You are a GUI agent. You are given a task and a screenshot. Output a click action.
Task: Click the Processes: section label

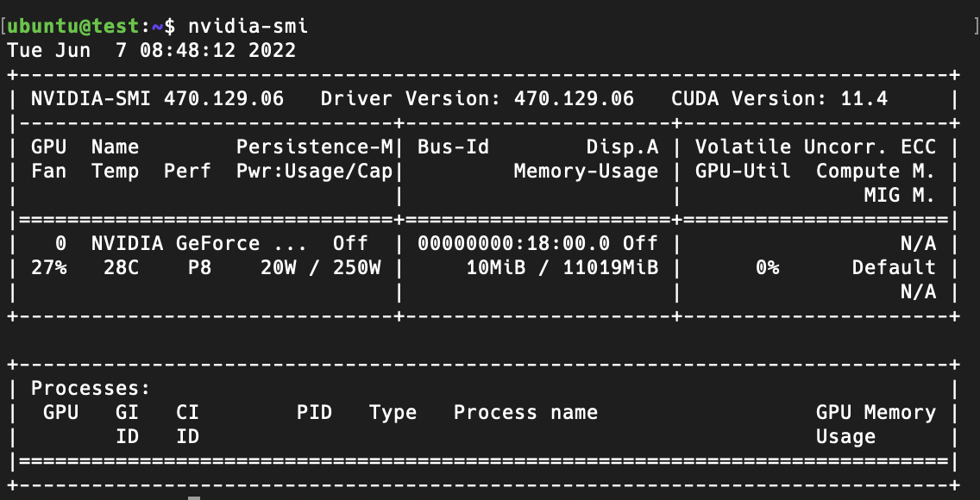[x=91, y=388]
